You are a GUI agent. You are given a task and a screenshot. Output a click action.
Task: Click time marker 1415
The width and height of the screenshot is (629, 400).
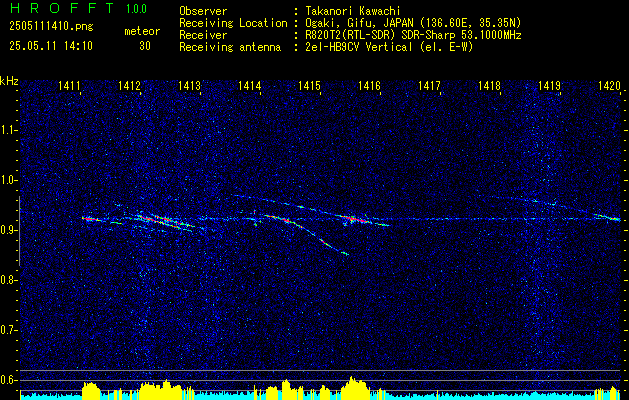click(309, 85)
